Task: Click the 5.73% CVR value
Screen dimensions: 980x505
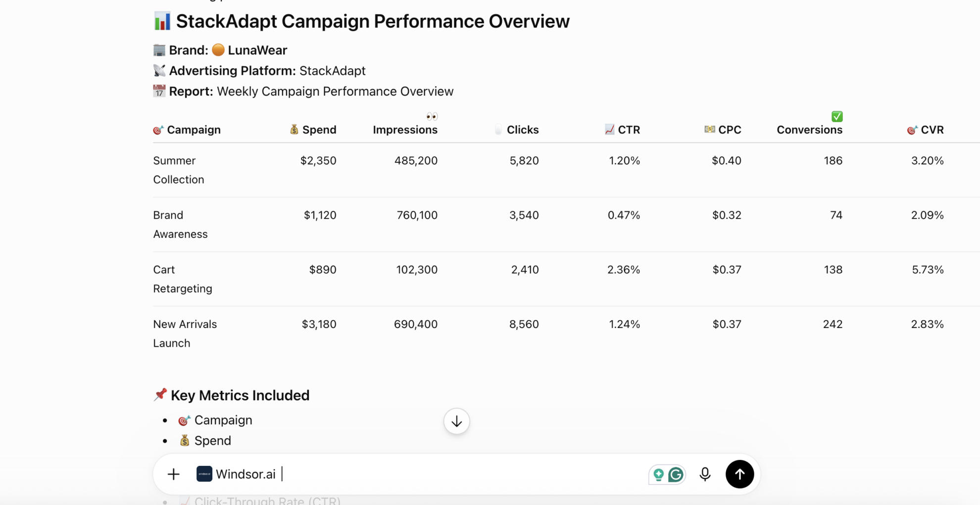Action: [928, 270]
